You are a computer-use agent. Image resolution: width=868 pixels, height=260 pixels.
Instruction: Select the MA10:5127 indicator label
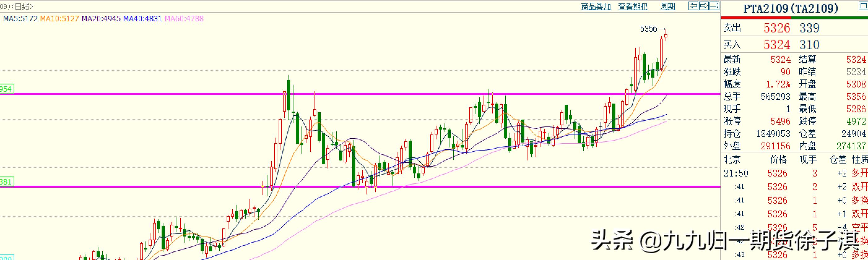click(59, 19)
